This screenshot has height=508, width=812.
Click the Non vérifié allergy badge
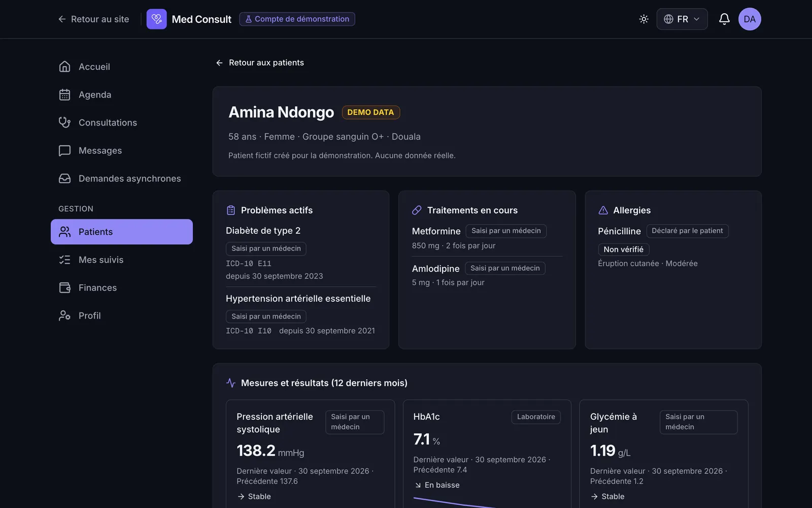tap(623, 249)
